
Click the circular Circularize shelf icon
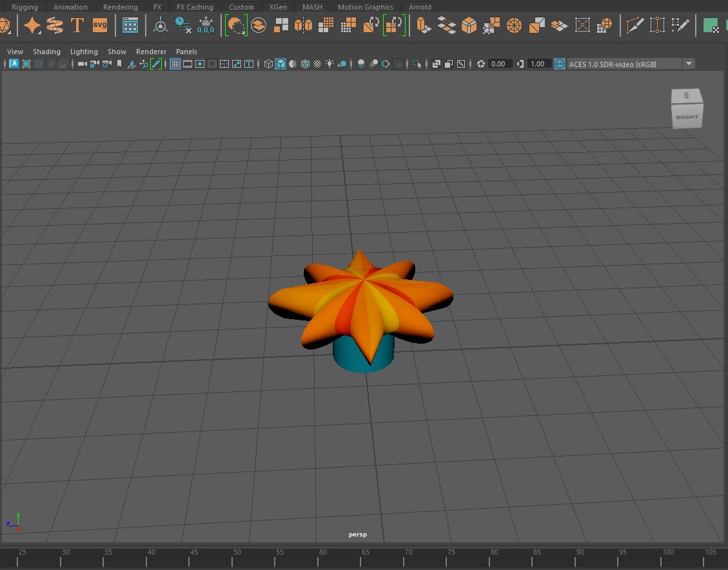pos(514,26)
